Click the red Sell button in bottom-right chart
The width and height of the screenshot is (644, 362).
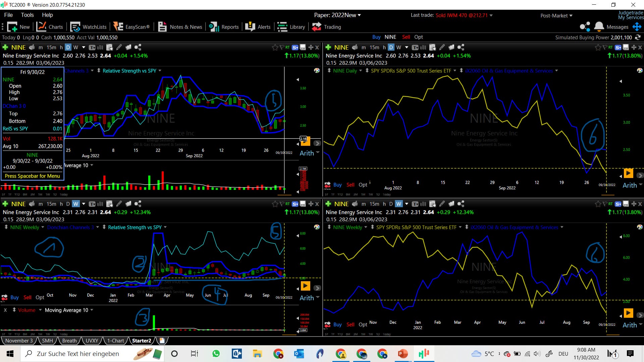pyautogui.click(x=350, y=324)
